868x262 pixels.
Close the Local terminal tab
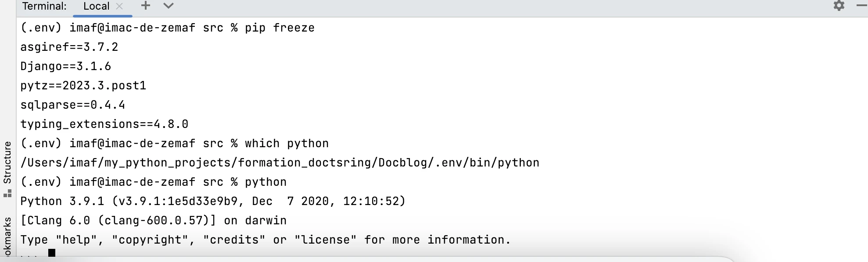(x=119, y=6)
